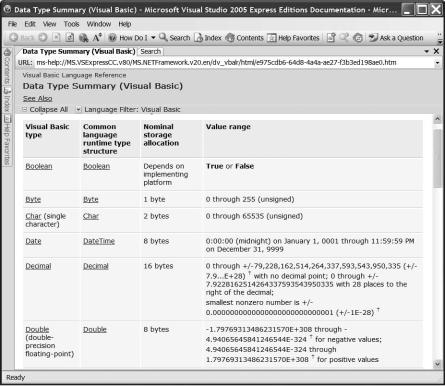Viewport: 445px width, 386px height.
Task: Open the View menu
Action: tap(49, 24)
